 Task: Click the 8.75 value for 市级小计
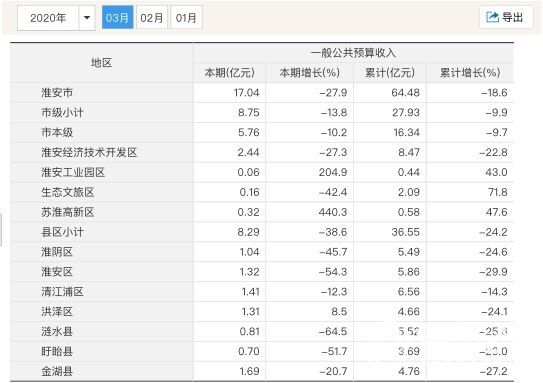point(249,113)
